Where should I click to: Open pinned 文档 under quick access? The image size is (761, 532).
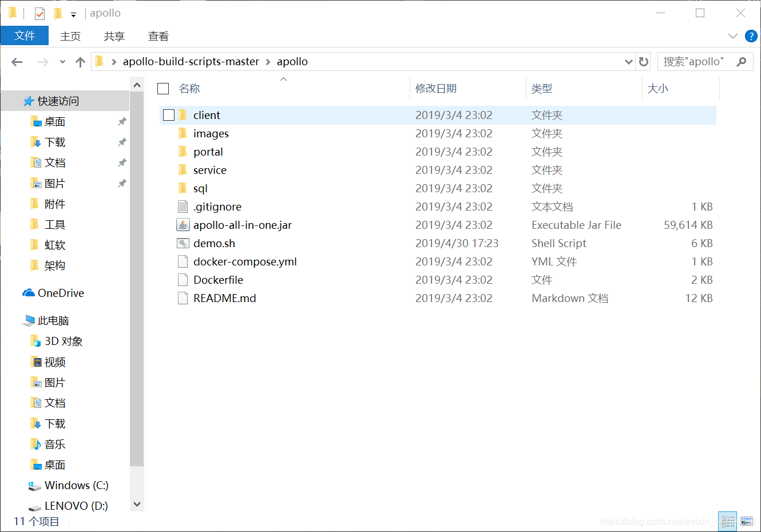(x=55, y=163)
